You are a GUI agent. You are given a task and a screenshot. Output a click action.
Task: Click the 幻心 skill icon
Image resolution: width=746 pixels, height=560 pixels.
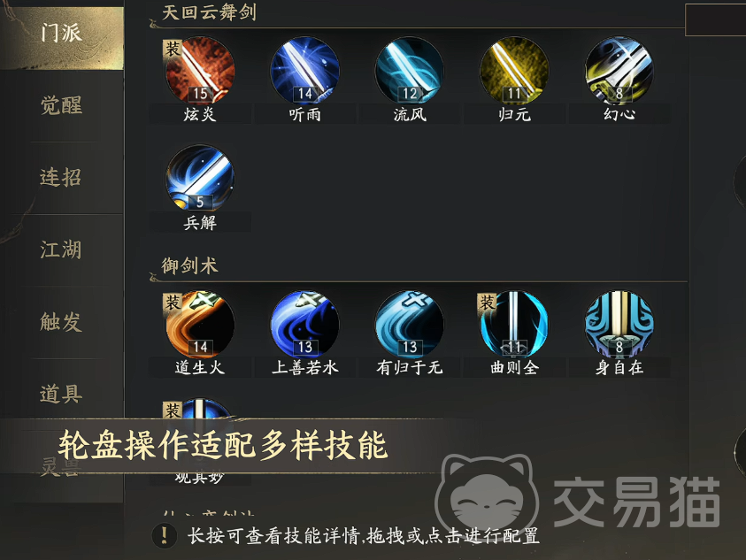point(619,71)
